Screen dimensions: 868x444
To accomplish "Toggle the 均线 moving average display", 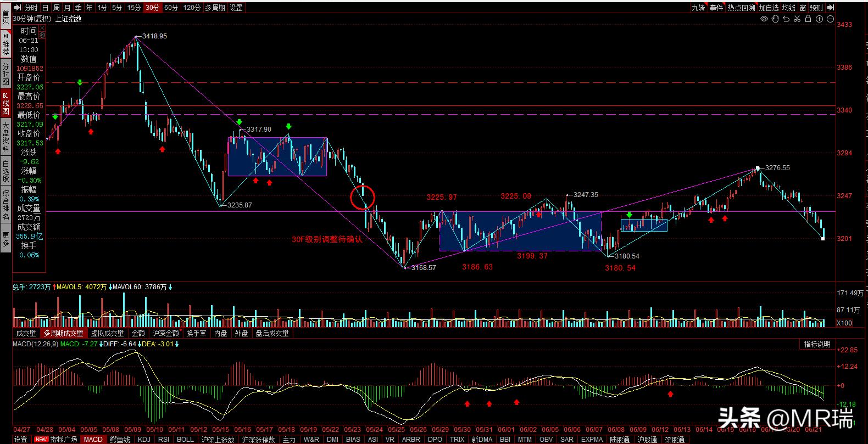I will pos(789,8).
